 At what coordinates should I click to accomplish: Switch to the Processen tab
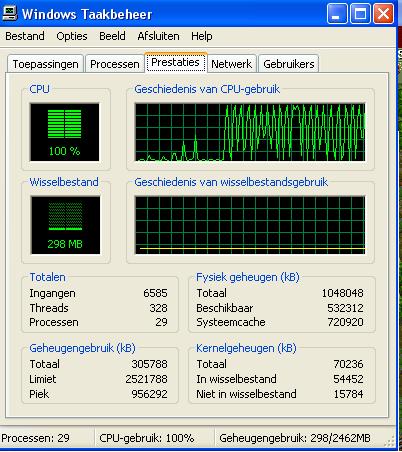115,64
